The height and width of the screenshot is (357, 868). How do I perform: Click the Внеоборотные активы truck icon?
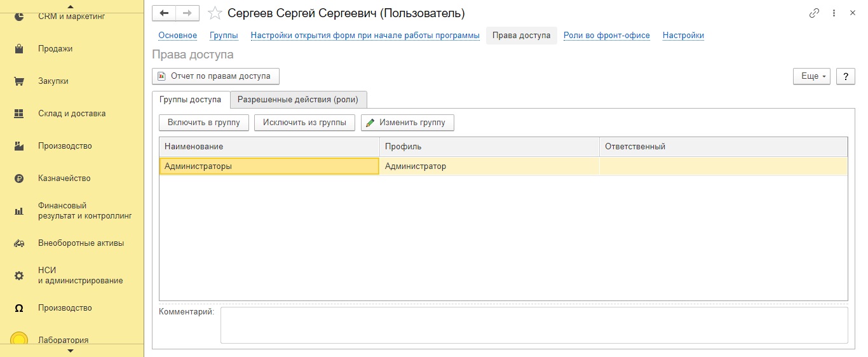point(19,243)
